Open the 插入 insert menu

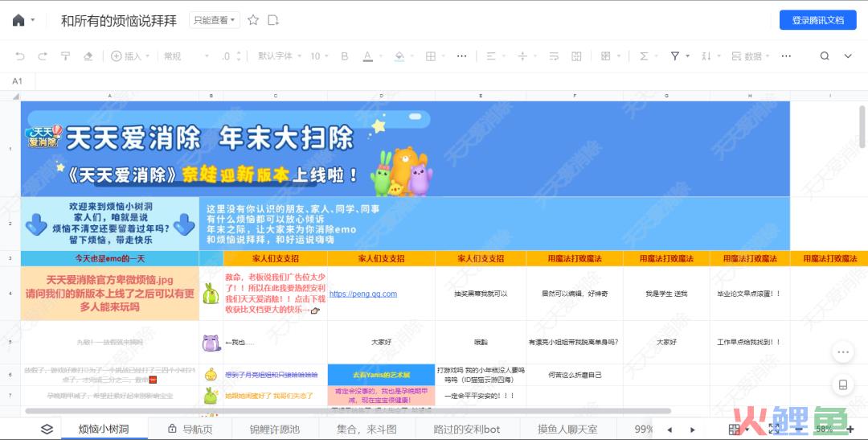pos(130,56)
